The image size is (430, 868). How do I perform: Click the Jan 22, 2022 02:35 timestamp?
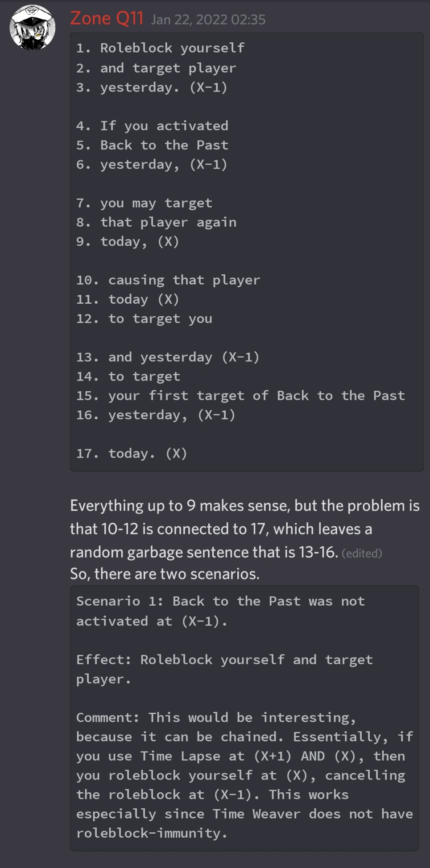click(x=208, y=20)
